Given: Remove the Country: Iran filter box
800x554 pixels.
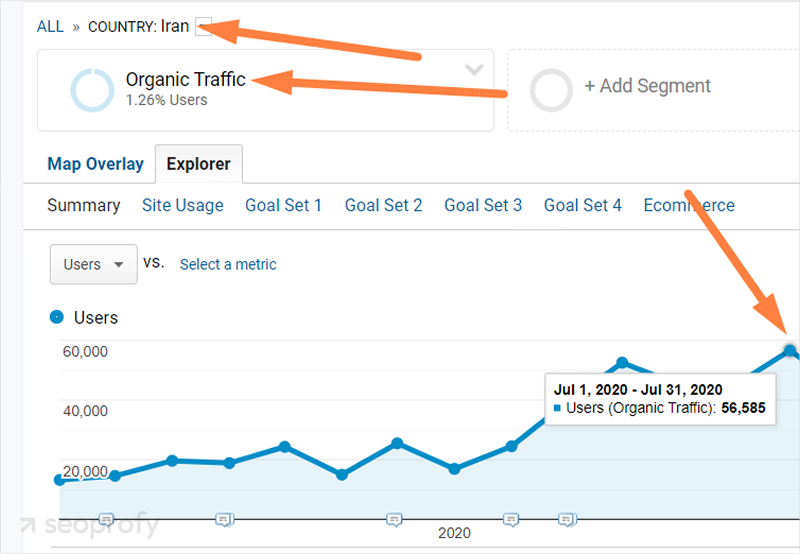Looking at the screenshot, I should 204,27.
